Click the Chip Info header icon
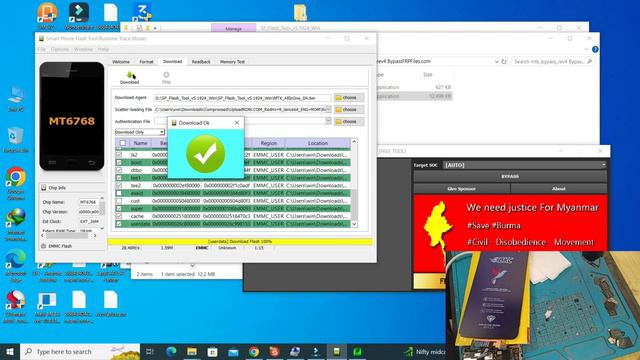The image size is (640, 360). pyautogui.click(x=44, y=188)
